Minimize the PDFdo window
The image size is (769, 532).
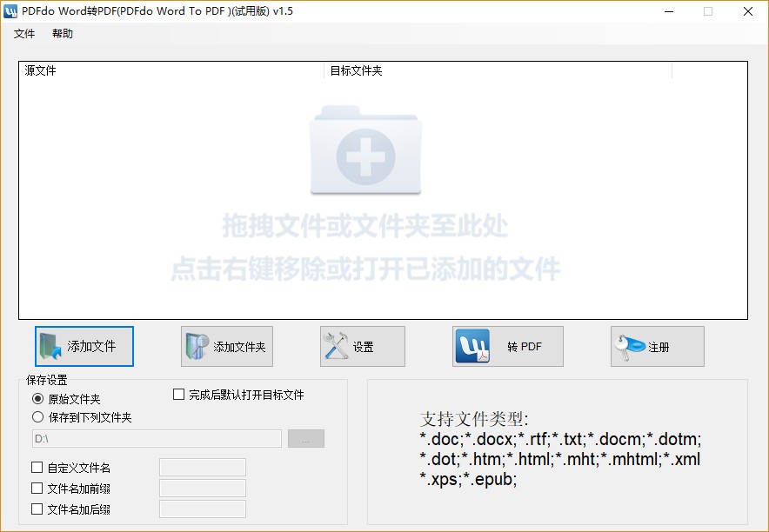tap(669, 11)
